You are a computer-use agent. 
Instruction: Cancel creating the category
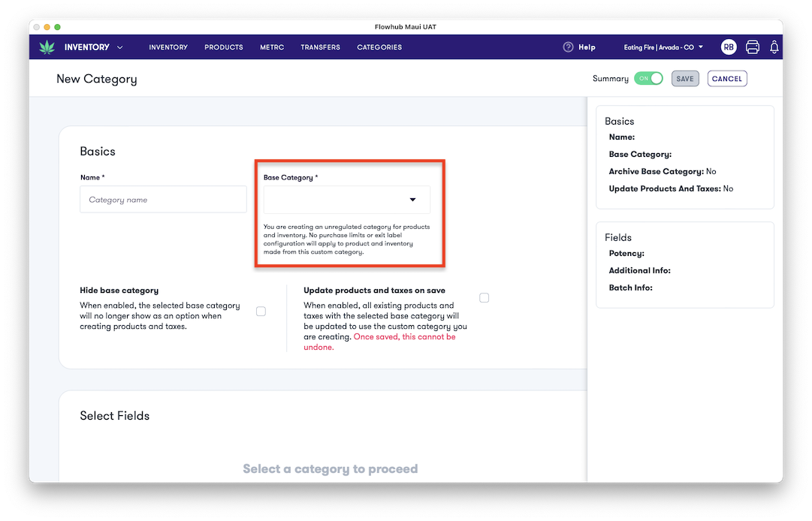(x=726, y=78)
